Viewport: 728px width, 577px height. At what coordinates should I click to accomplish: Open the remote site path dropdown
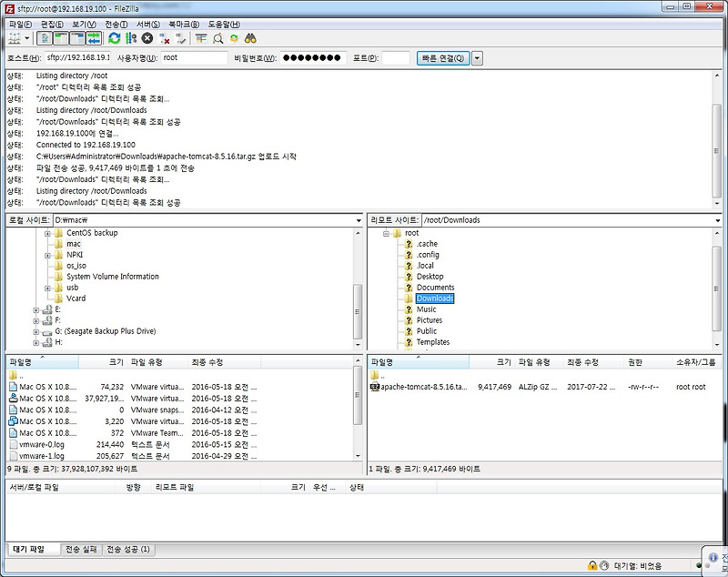click(718, 219)
